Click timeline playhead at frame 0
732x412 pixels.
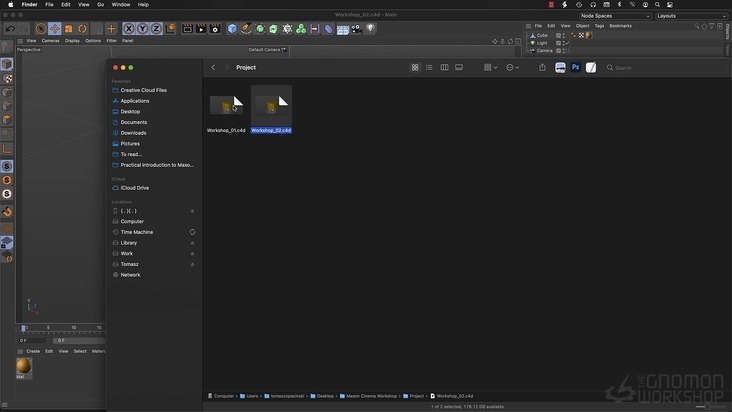[23, 328]
